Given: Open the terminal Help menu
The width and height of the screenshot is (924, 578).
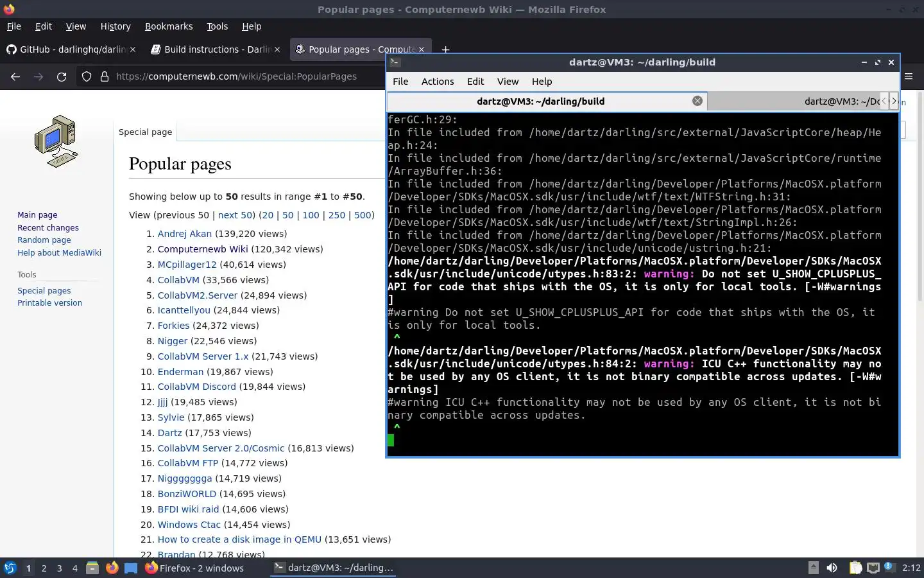Looking at the screenshot, I should point(542,82).
